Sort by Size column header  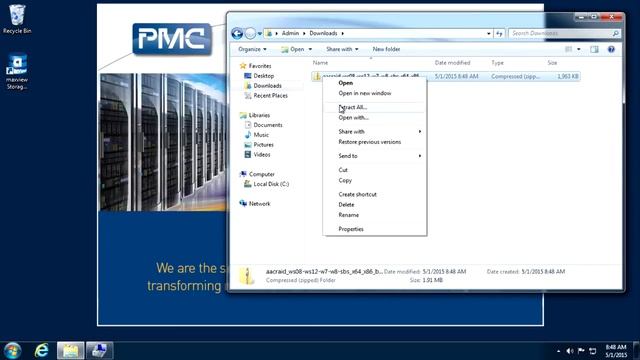coord(552,63)
